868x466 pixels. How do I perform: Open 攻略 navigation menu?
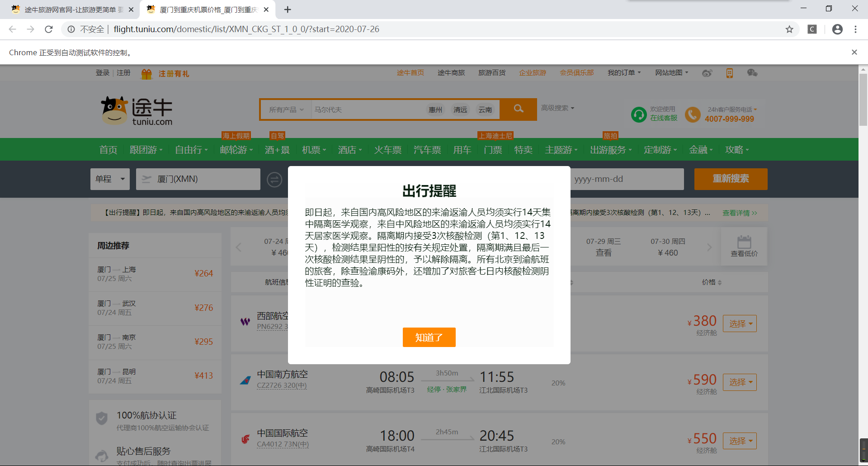coord(737,150)
